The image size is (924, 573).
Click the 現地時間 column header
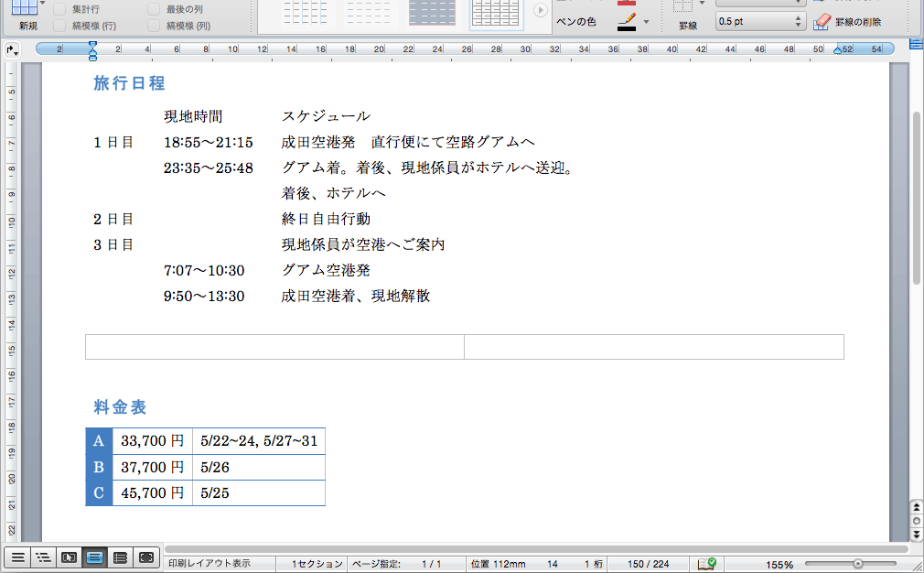[x=193, y=116]
